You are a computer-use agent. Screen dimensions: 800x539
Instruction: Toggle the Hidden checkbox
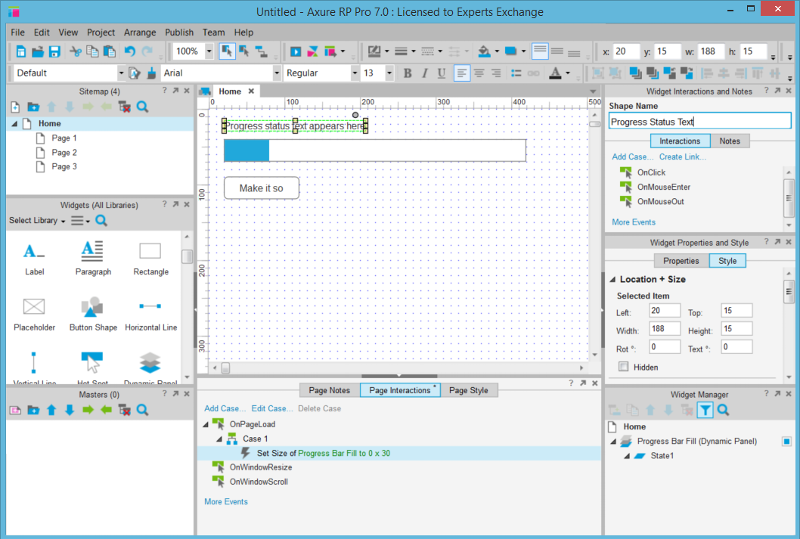click(624, 367)
